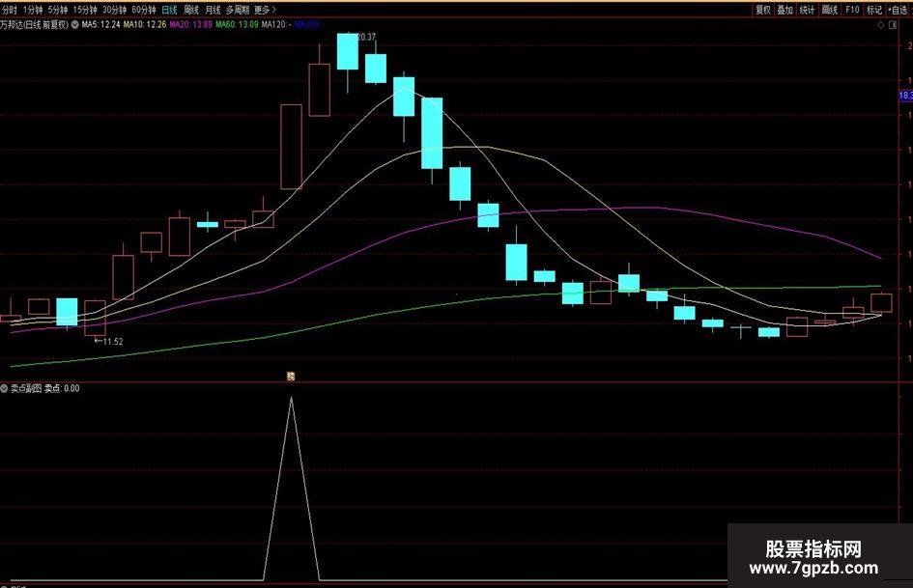913x588 pixels.
Task: Click the 叠加 overlay button
Action: click(x=785, y=10)
